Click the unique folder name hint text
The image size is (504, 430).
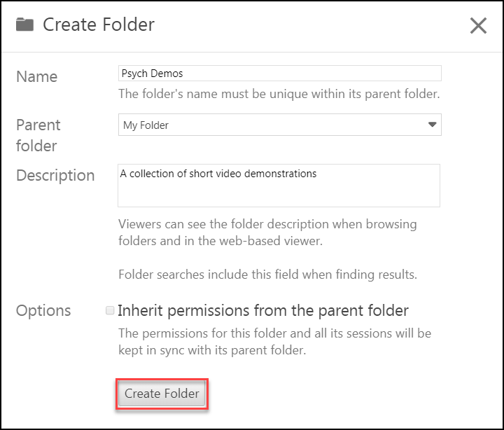[x=279, y=94]
